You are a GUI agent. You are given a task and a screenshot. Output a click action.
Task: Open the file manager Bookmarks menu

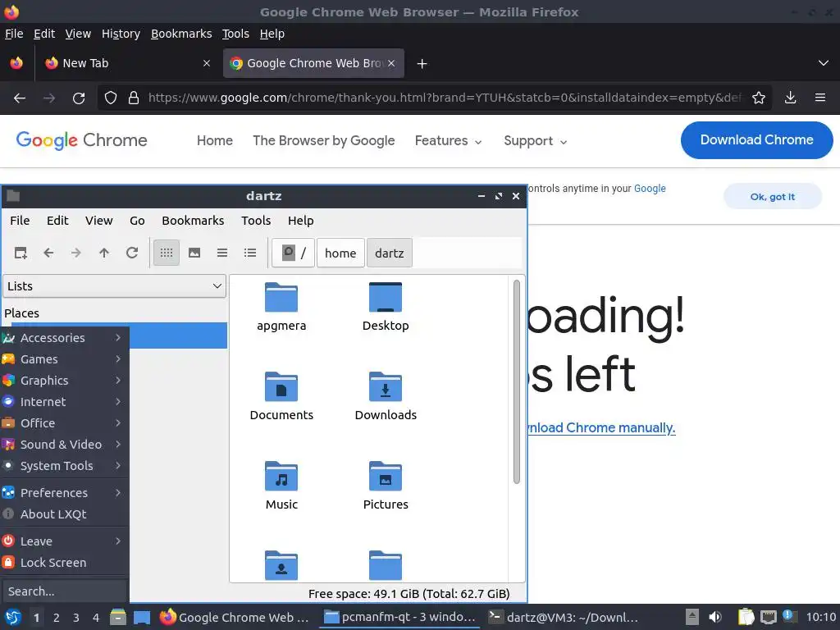click(193, 221)
